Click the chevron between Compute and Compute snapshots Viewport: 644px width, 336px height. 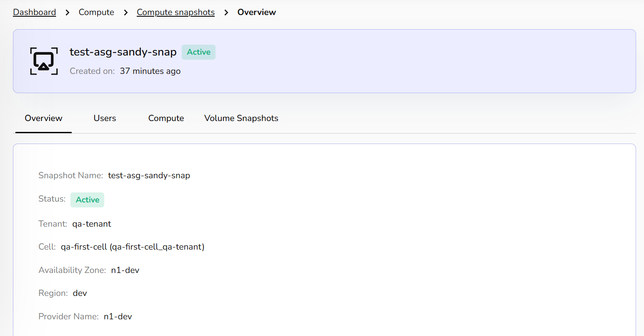point(125,13)
